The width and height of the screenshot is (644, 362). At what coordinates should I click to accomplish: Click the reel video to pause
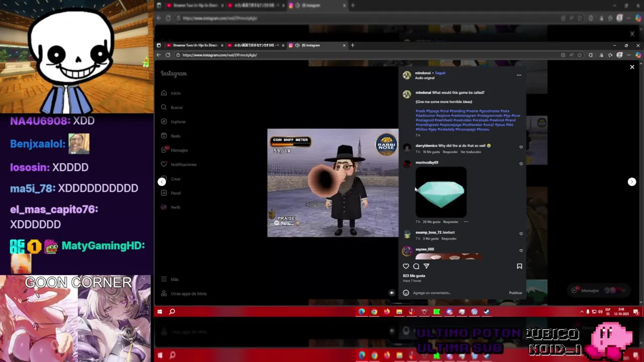(333, 183)
